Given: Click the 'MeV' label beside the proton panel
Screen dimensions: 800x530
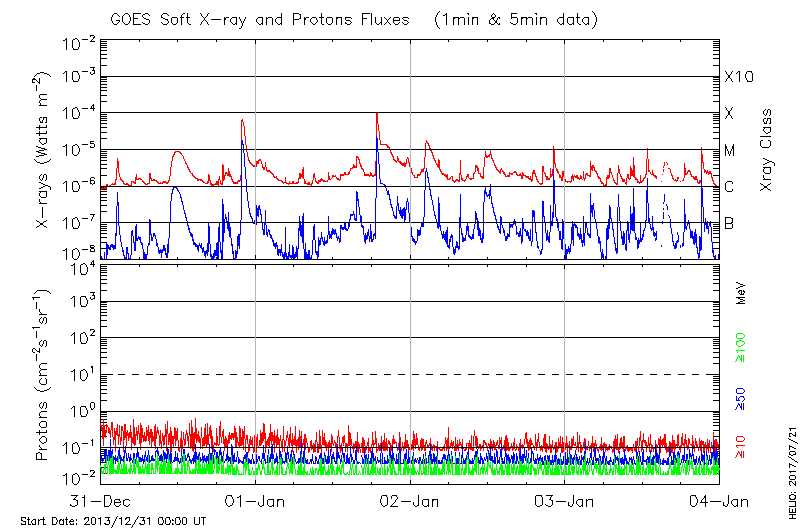Looking at the screenshot, I should (742, 293).
